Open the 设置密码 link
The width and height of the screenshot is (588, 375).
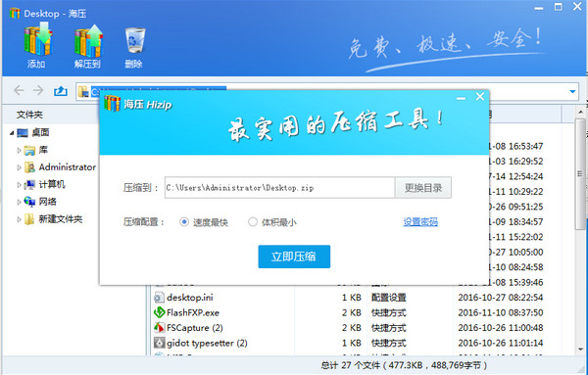click(x=420, y=222)
